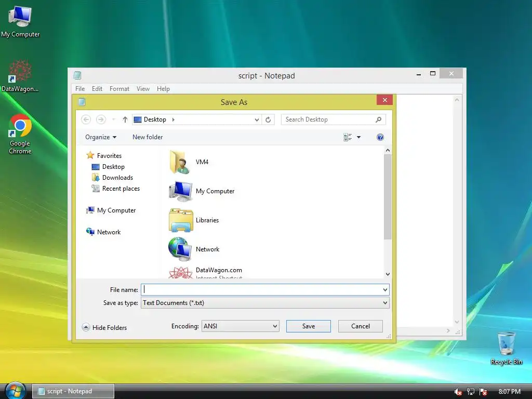Image resolution: width=532 pixels, height=399 pixels.
Task: Refresh the Desktop folder listing
Action: tap(268, 119)
